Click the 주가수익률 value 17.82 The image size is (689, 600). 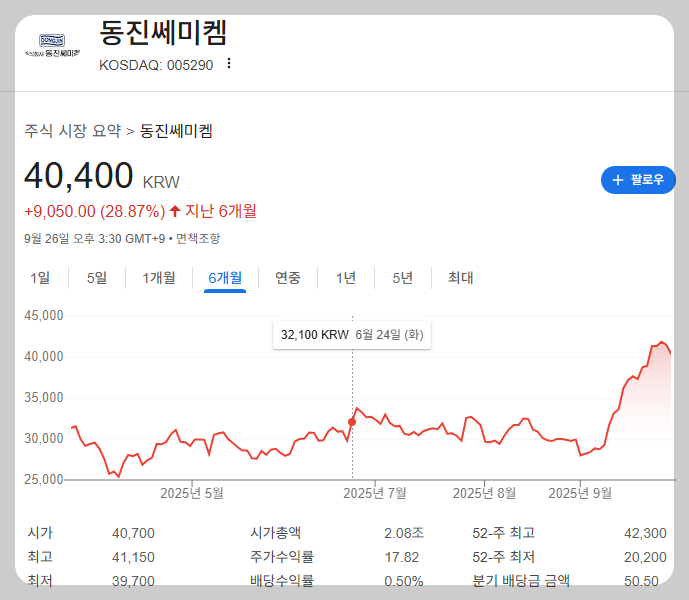tap(402, 557)
